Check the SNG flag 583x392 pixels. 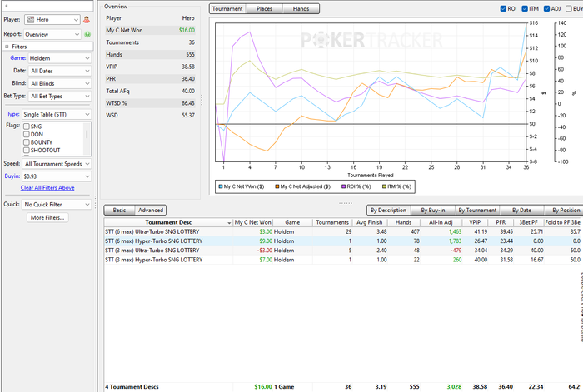tap(27, 127)
